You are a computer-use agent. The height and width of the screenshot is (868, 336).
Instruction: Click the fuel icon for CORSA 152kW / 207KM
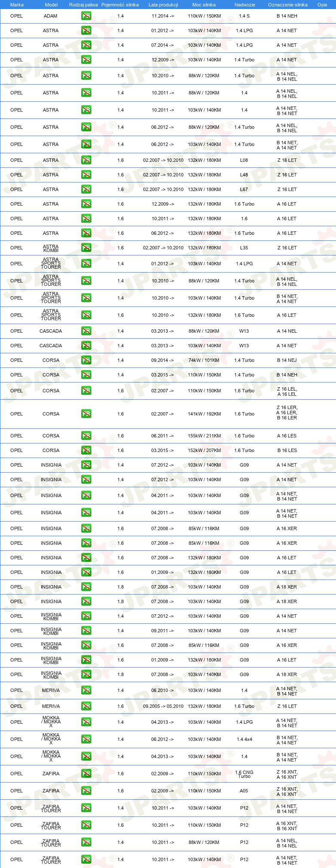pos(86,450)
